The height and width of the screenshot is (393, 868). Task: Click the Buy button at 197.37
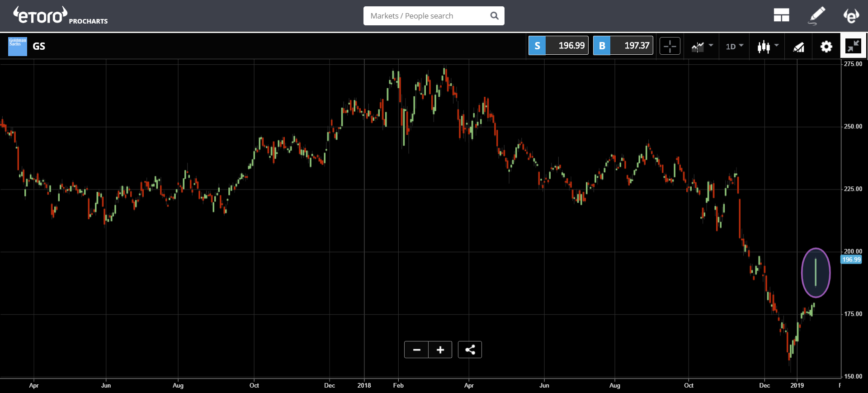623,46
